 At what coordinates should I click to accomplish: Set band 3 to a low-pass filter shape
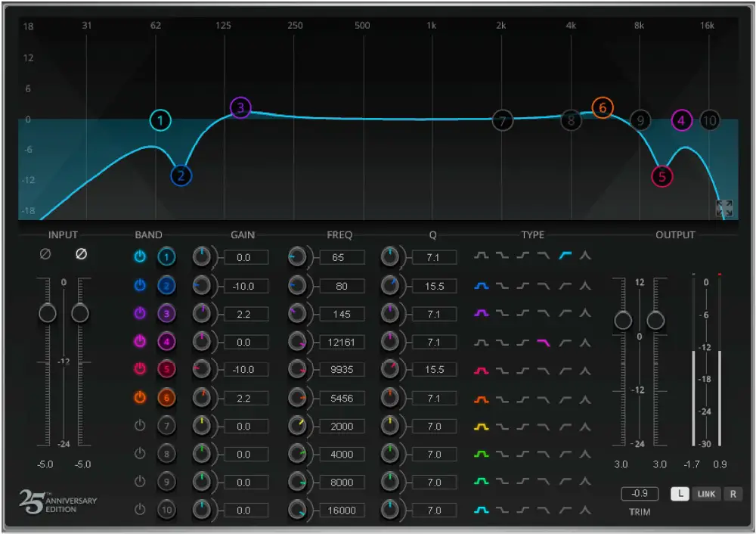(543, 313)
